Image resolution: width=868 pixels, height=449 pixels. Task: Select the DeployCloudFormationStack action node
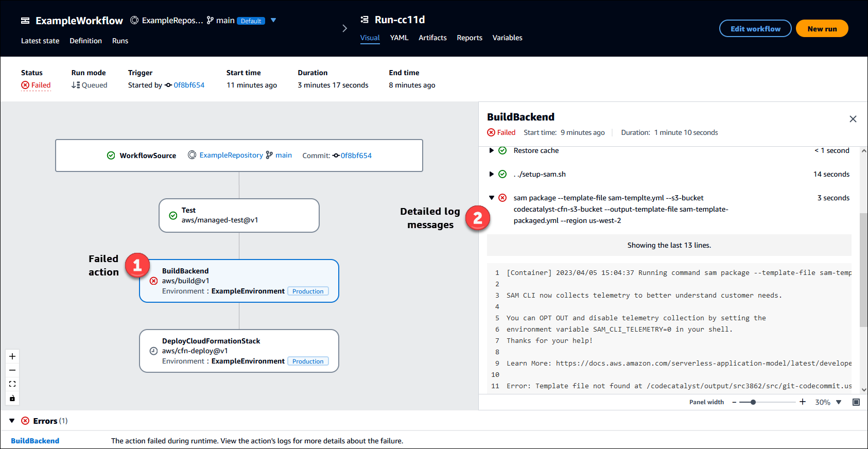click(x=239, y=351)
